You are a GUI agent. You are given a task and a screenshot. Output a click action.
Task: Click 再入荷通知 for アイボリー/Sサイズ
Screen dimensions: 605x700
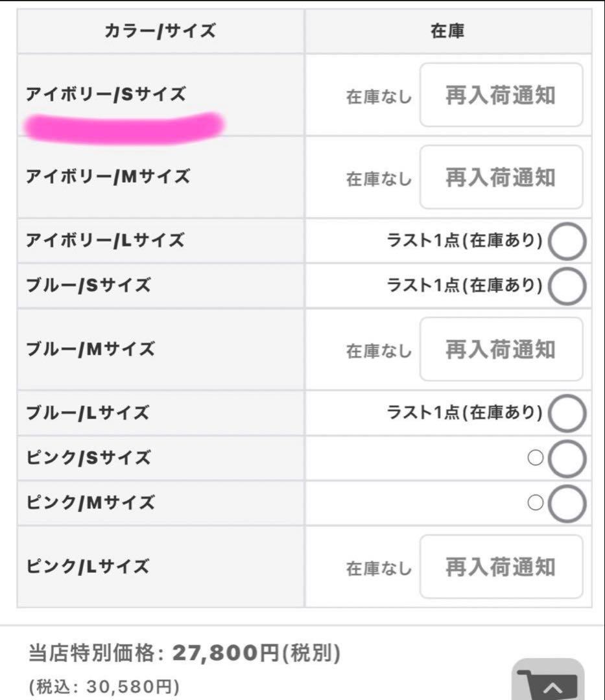(x=501, y=95)
